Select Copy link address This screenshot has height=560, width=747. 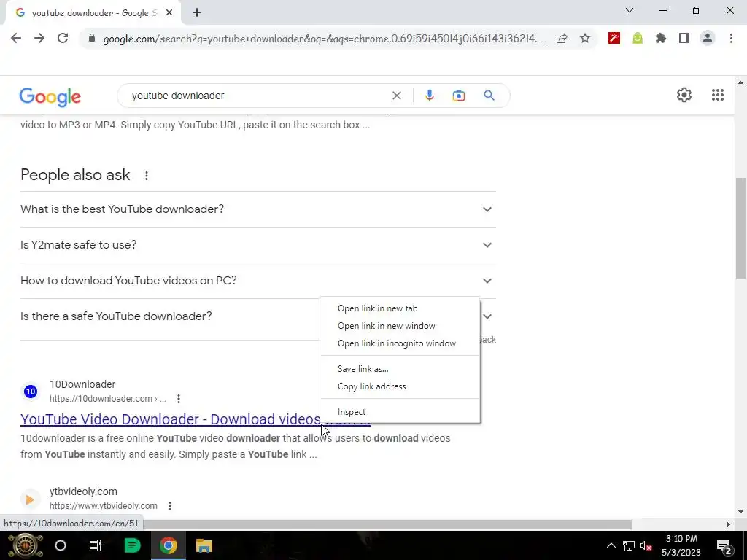point(400,386)
